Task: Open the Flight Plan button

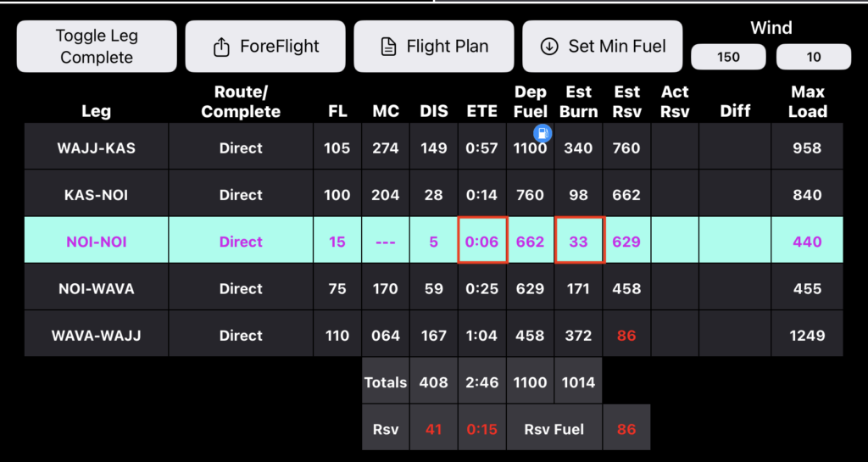Action: click(x=433, y=47)
